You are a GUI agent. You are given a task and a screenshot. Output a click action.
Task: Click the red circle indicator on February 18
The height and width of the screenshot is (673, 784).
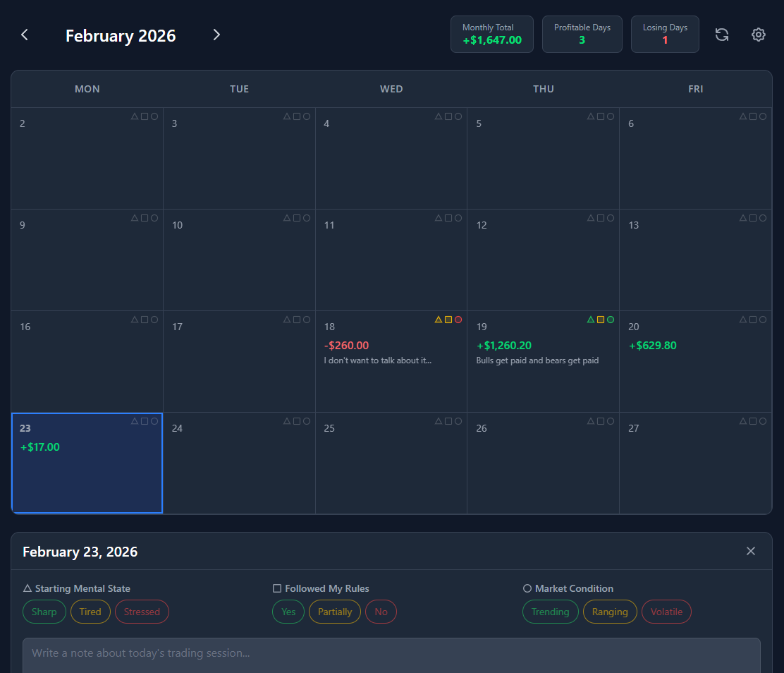pyautogui.click(x=459, y=319)
